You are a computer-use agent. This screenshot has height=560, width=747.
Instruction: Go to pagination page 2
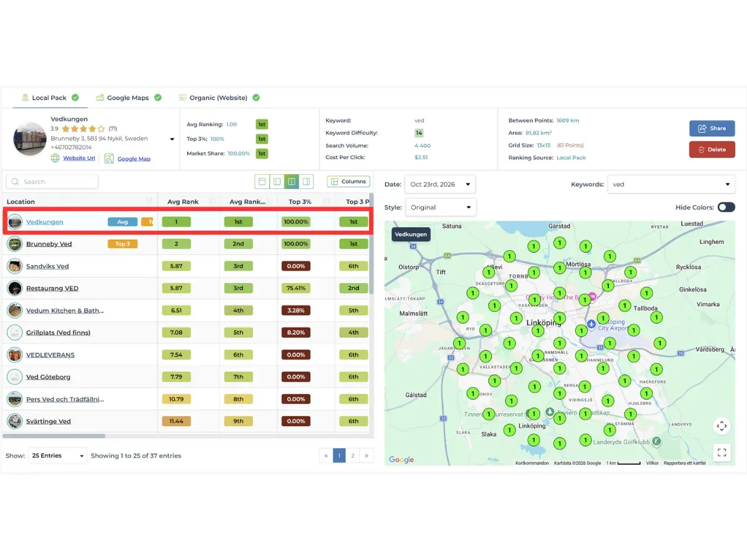353,455
